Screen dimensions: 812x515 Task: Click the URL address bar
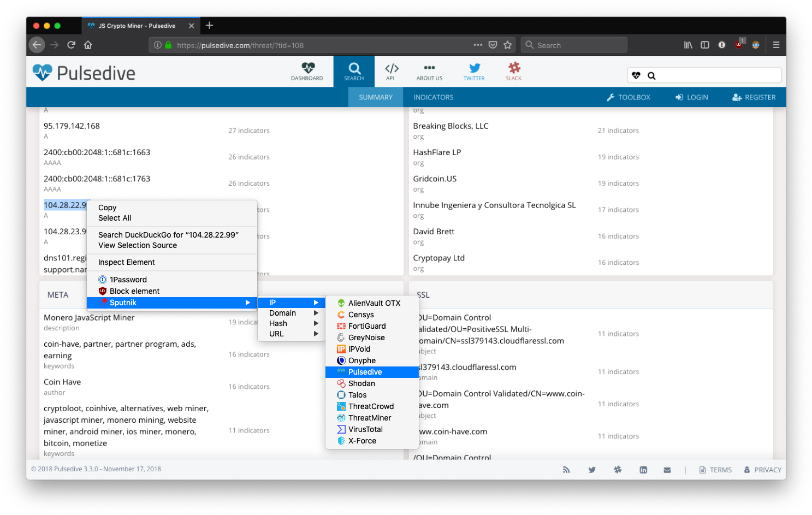(x=333, y=45)
